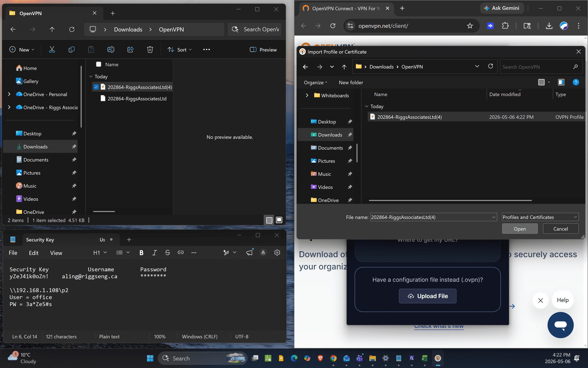Open Chrome downloads icon
Screen dimensions: 588x368
click(549, 26)
